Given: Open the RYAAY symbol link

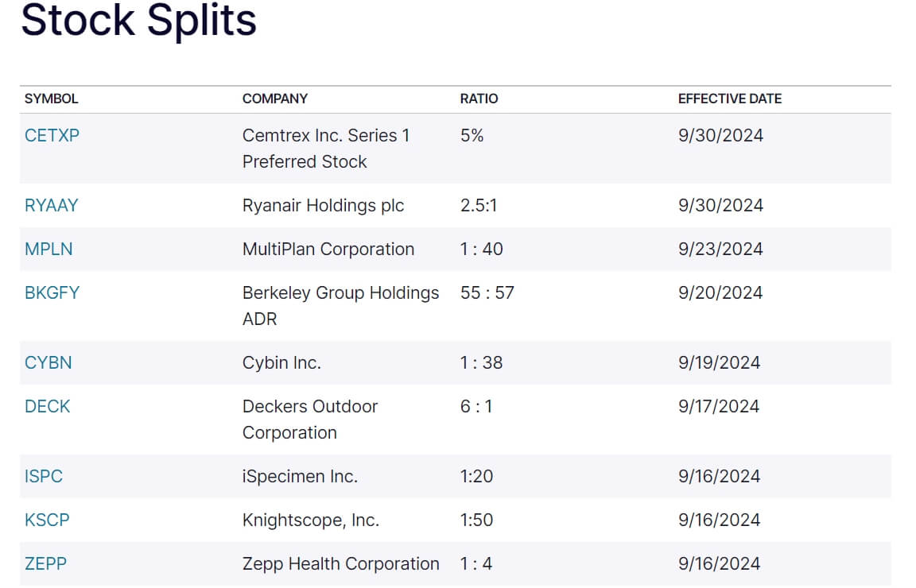Looking at the screenshot, I should (52, 206).
